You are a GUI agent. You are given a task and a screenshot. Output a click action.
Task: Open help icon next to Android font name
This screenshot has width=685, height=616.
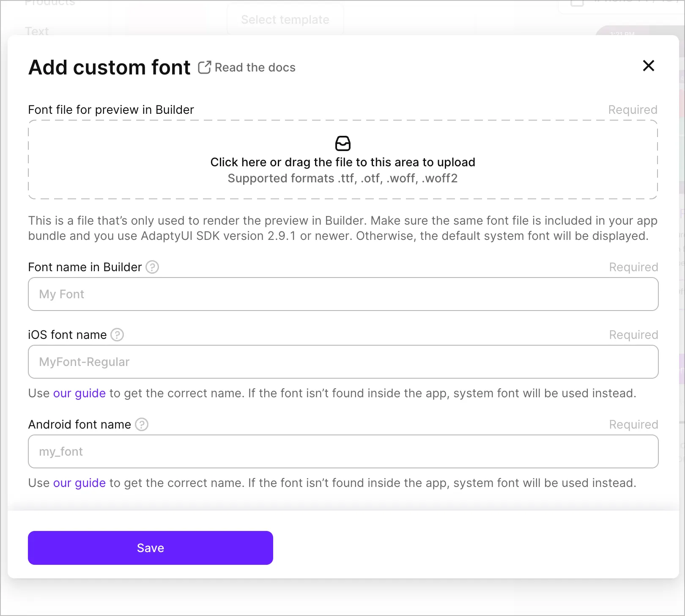[142, 425]
